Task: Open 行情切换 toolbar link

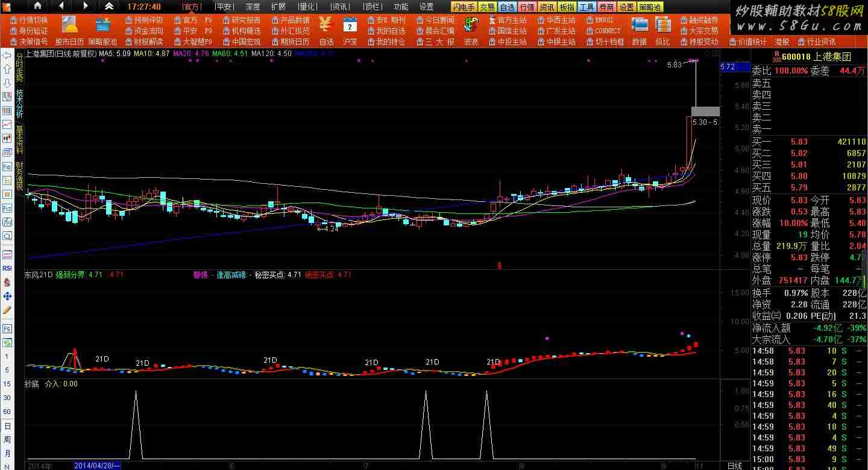Action: point(29,20)
